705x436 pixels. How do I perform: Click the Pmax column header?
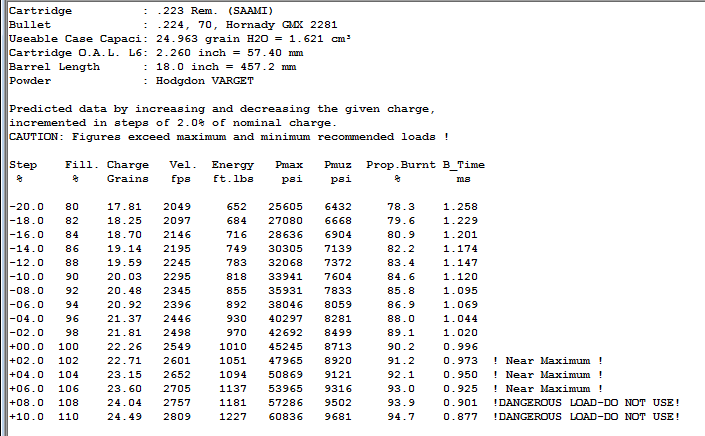tap(291, 164)
